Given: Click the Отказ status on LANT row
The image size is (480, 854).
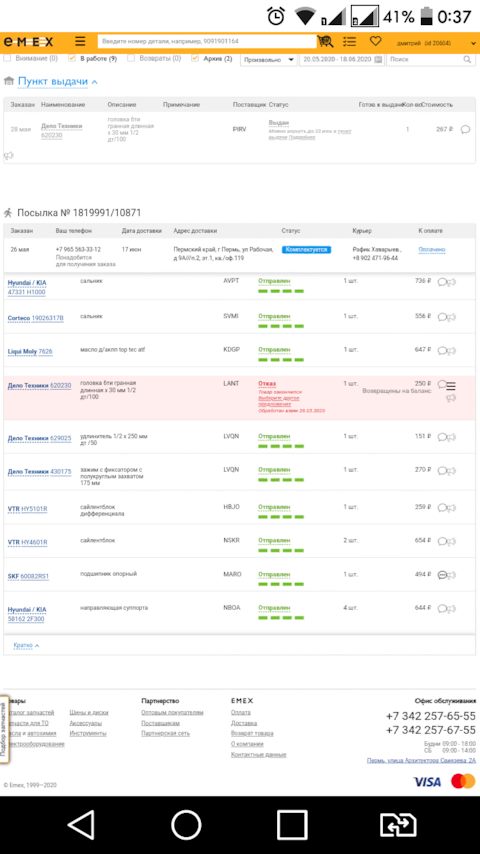Looking at the screenshot, I should click(x=267, y=384).
